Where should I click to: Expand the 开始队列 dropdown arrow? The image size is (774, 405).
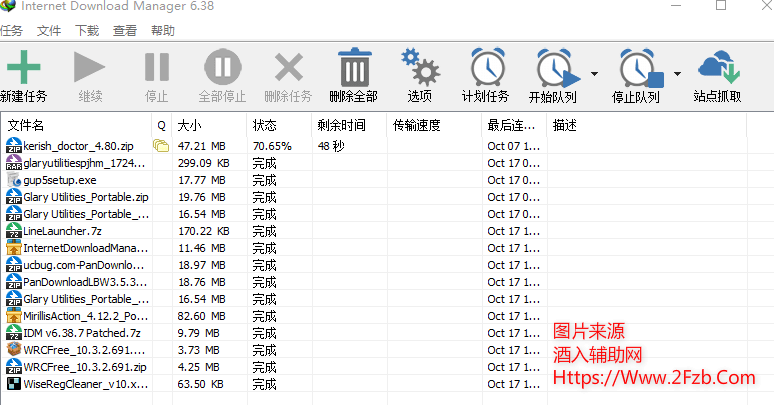tap(594, 74)
